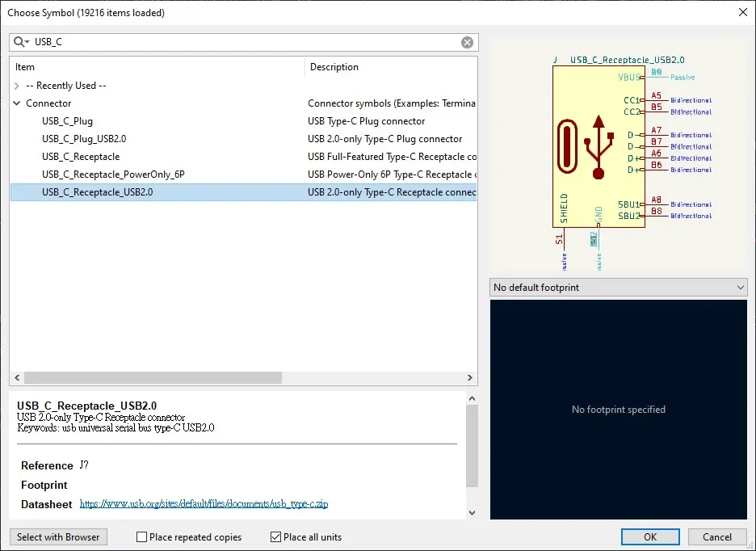Screen dimensions: 756x551
Task: Uncheck Place all units checkbox
Action: coord(275,537)
